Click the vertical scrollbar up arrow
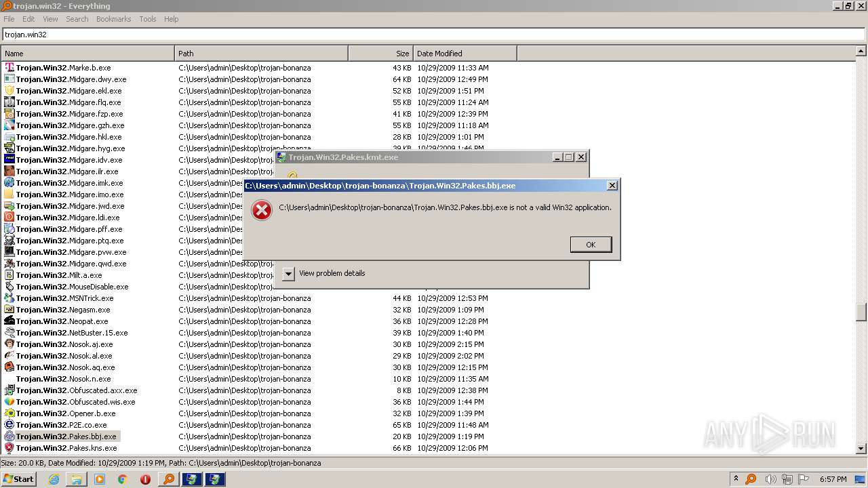The height and width of the screenshot is (488, 868). point(861,51)
